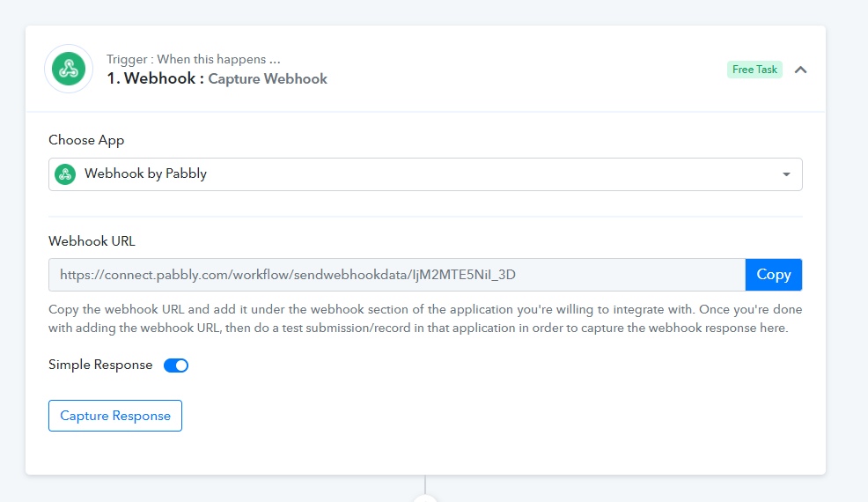Copy the webhook URL

[773, 275]
